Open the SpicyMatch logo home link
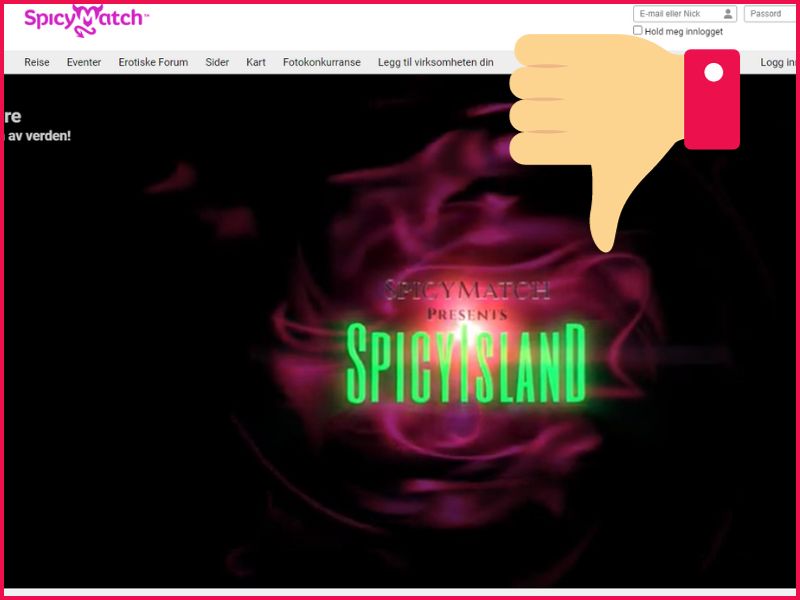This screenshot has height=600, width=800. (x=86, y=20)
